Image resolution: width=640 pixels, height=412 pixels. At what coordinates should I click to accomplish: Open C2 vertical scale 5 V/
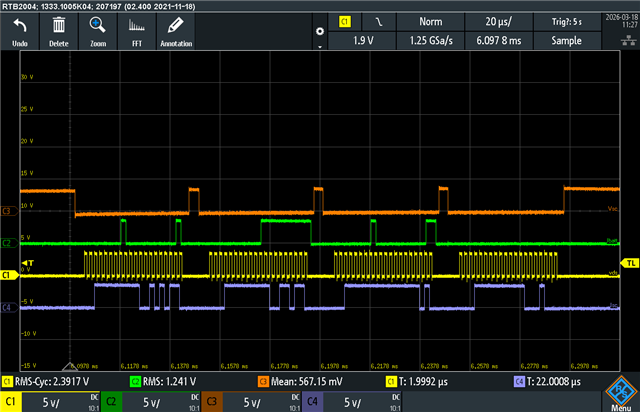pyautogui.click(x=151, y=403)
